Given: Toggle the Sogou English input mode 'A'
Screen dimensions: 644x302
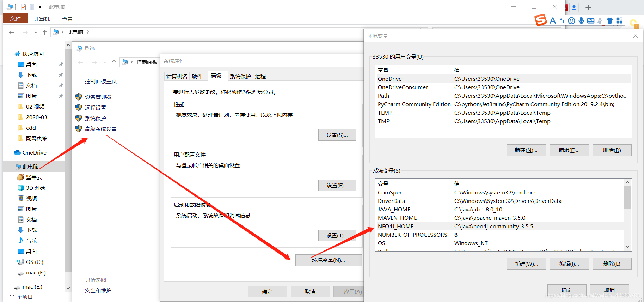Looking at the screenshot, I should [x=553, y=20].
